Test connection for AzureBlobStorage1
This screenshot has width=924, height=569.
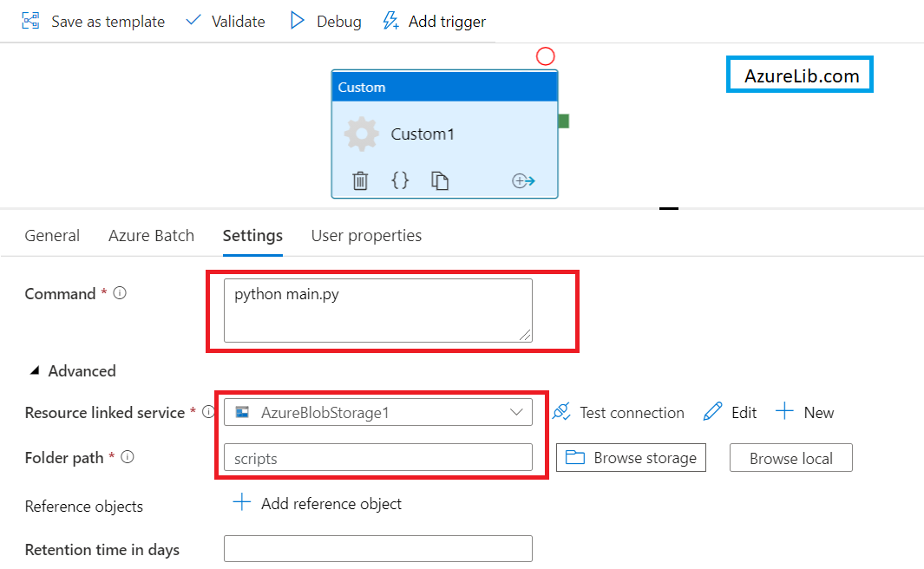pyautogui.click(x=618, y=412)
